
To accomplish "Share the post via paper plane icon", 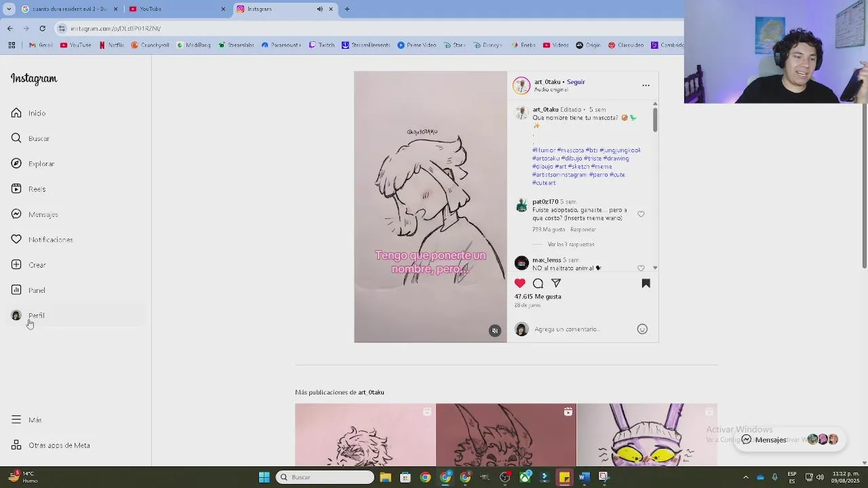I will tap(556, 283).
